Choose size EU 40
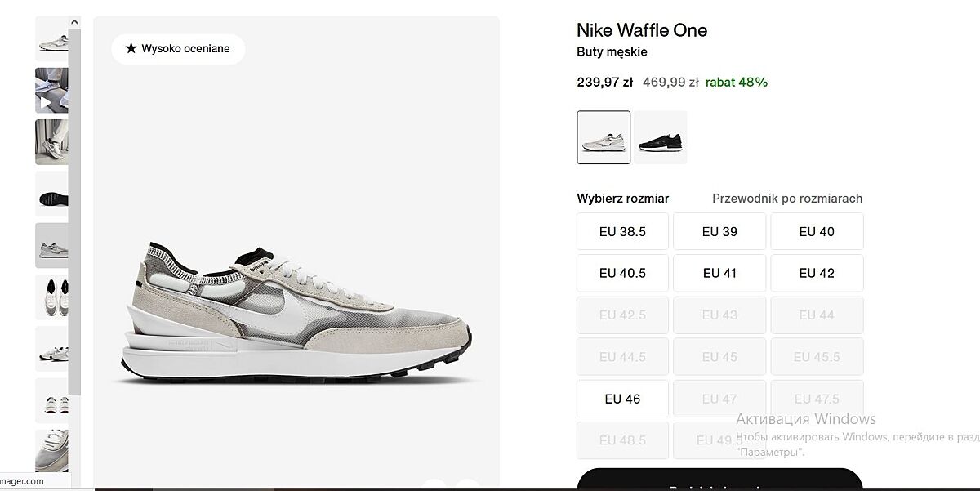 pyautogui.click(x=817, y=232)
